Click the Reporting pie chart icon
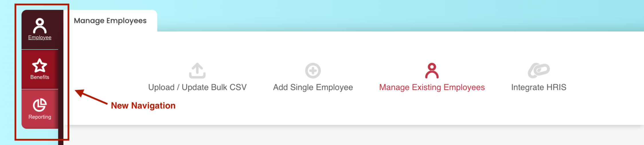This screenshot has height=145, width=644. [x=40, y=105]
